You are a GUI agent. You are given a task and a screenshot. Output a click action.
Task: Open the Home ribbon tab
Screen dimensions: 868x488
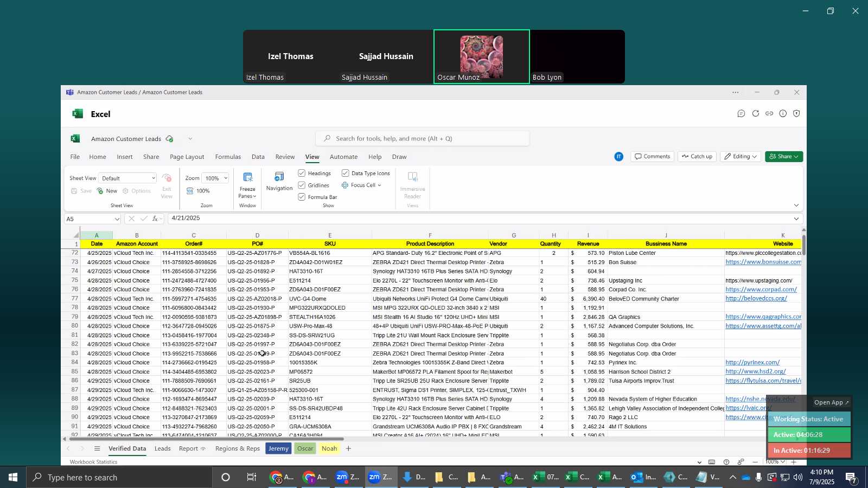pyautogui.click(x=98, y=157)
